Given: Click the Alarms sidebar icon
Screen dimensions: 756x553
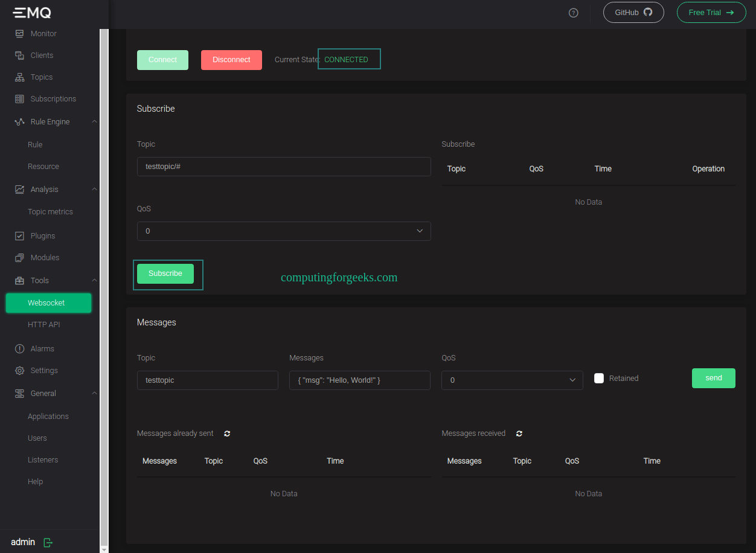Looking at the screenshot, I should [19, 349].
